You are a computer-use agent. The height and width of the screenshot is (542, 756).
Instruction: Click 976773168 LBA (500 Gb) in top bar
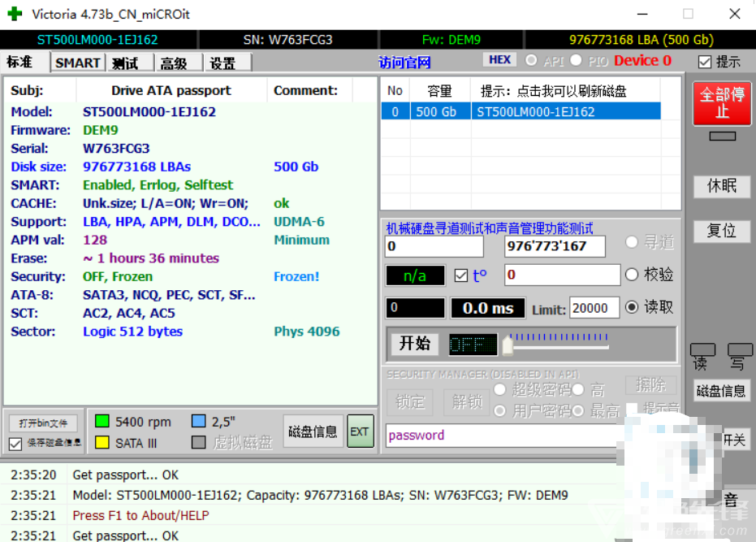(x=642, y=40)
